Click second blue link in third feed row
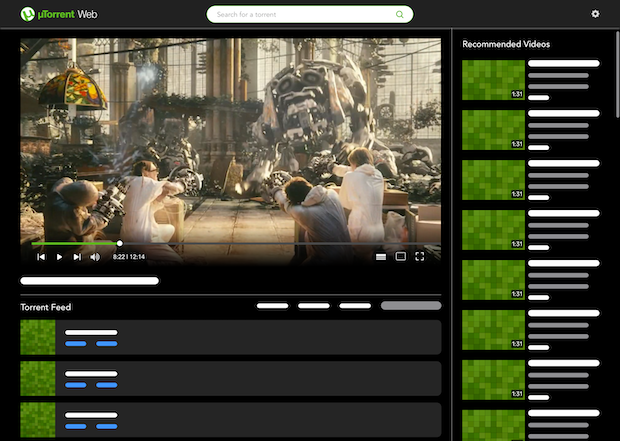Image resolution: width=620 pixels, height=441 pixels. click(106, 426)
